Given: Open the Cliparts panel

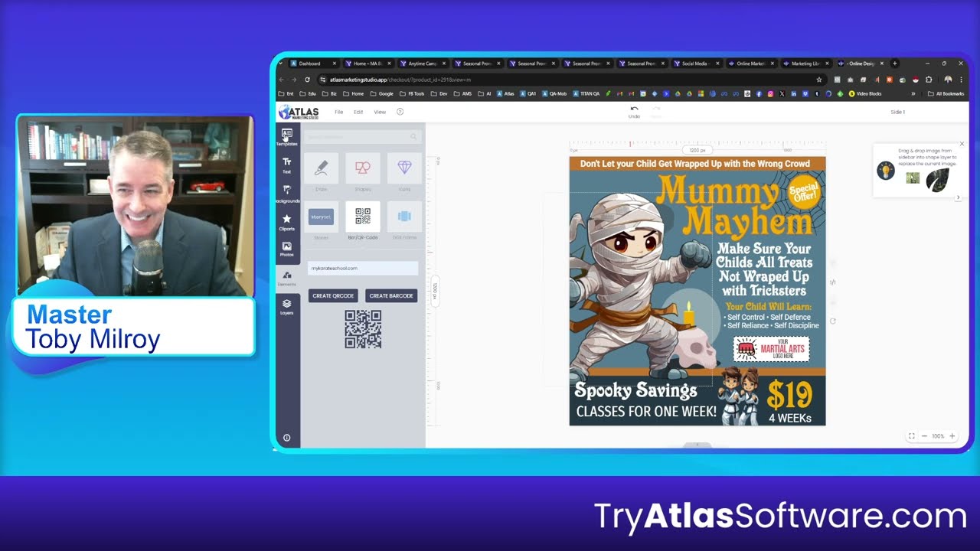Looking at the screenshot, I should coord(287,222).
